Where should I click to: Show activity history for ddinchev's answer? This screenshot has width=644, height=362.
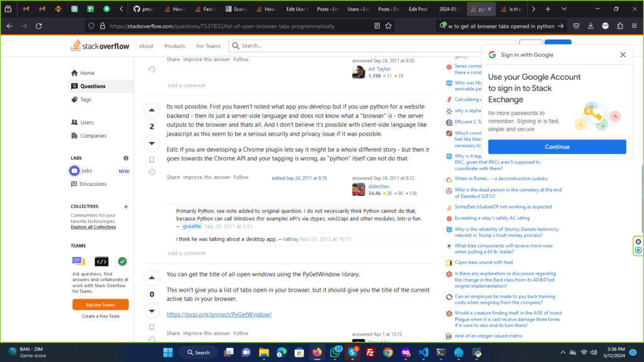point(152,172)
